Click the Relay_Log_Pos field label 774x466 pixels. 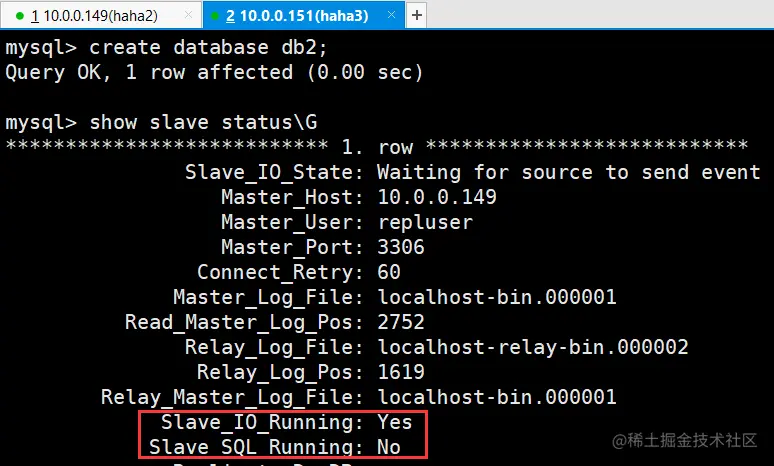point(280,373)
